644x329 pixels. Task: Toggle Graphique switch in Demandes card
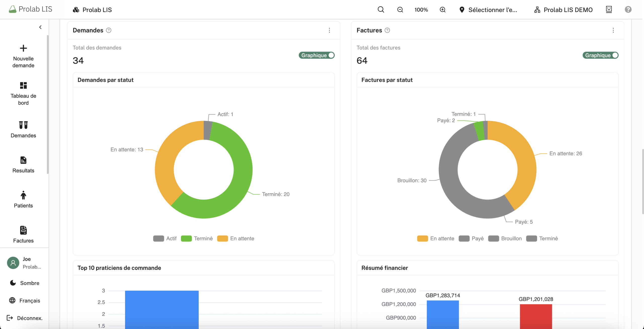[x=316, y=55]
